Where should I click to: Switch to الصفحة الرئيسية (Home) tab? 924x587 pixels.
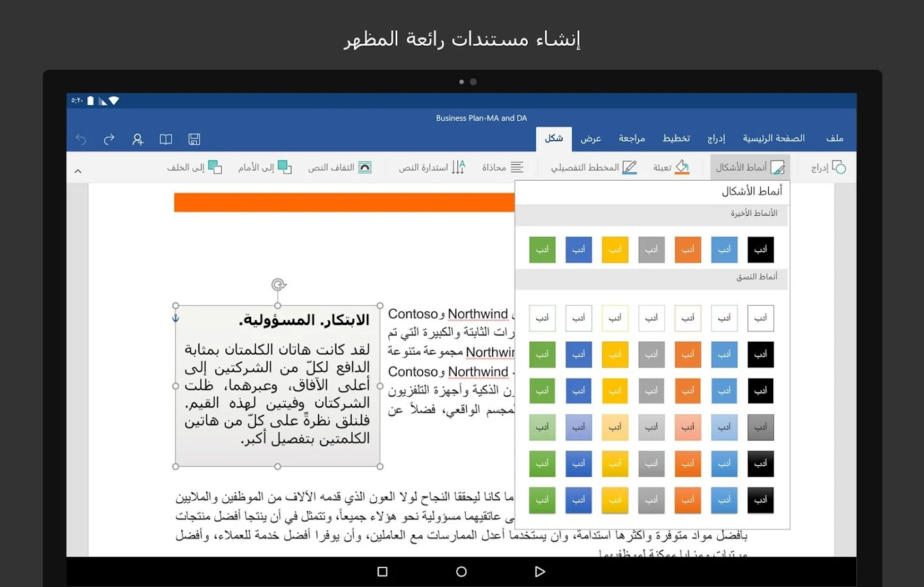coord(773,138)
